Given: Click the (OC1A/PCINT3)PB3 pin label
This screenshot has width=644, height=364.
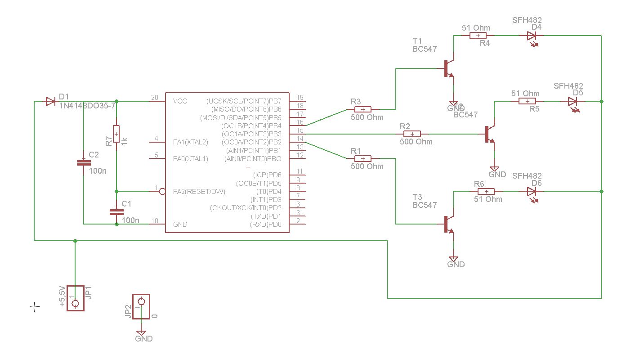Looking at the screenshot, I should (x=251, y=134).
